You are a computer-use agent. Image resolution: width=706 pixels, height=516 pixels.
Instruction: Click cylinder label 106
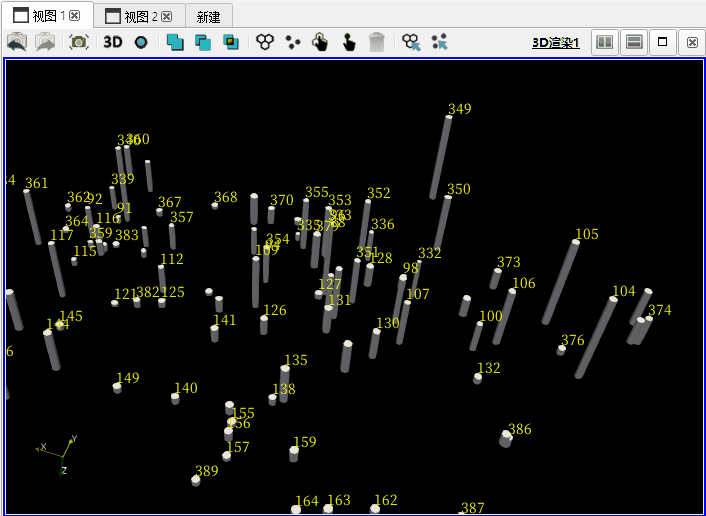pos(524,283)
